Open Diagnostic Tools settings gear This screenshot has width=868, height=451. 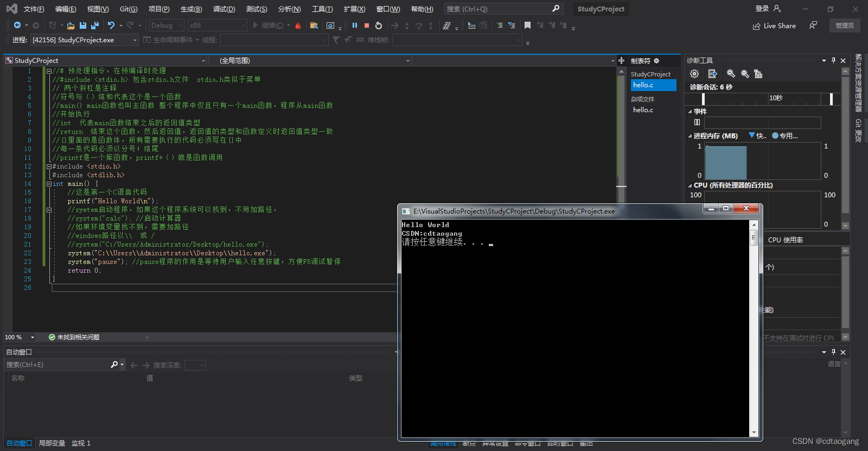click(x=694, y=74)
